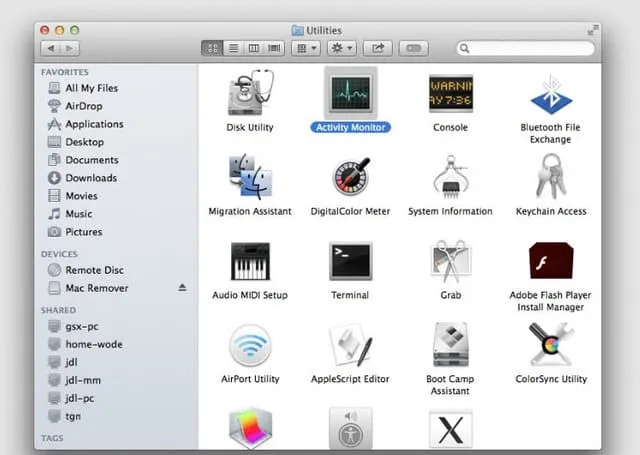Viewport: 640px width, 455px height.
Task: Eject the Mac Remover volume
Action: coord(182,288)
